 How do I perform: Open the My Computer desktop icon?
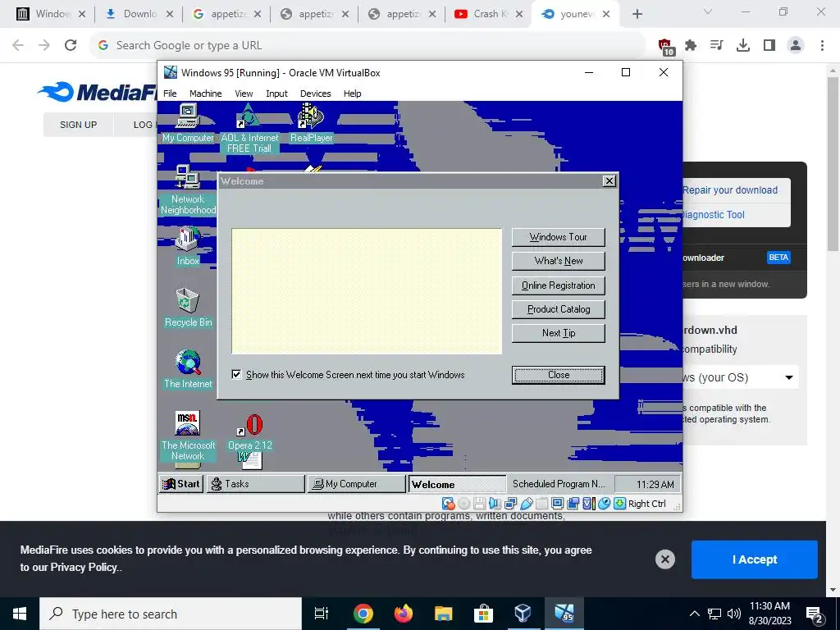(x=188, y=123)
